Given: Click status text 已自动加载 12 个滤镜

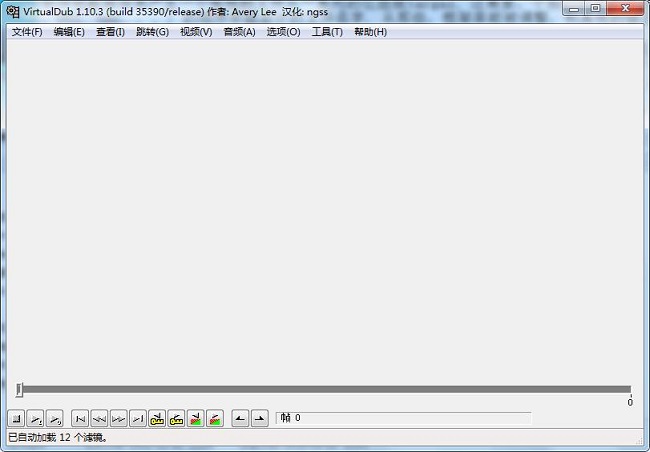Looking at the screenshot, I should click(58, 437).
